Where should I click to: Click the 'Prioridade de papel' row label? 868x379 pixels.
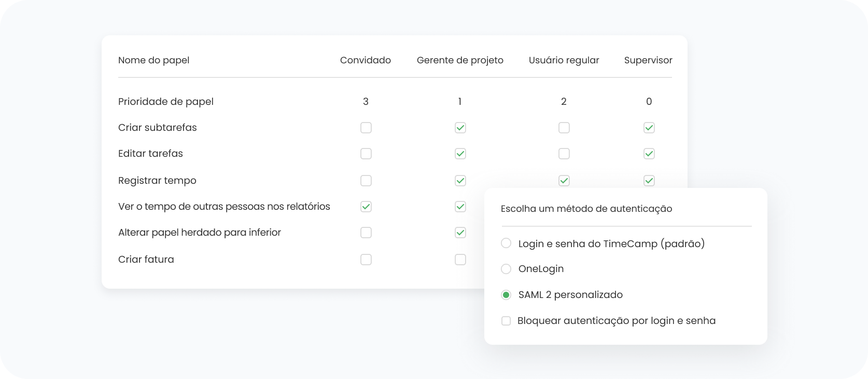coord(166,102)
